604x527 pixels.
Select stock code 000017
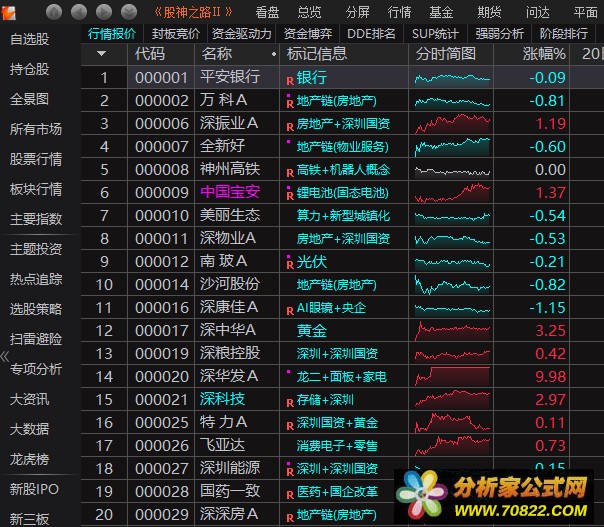click(162, 331)
